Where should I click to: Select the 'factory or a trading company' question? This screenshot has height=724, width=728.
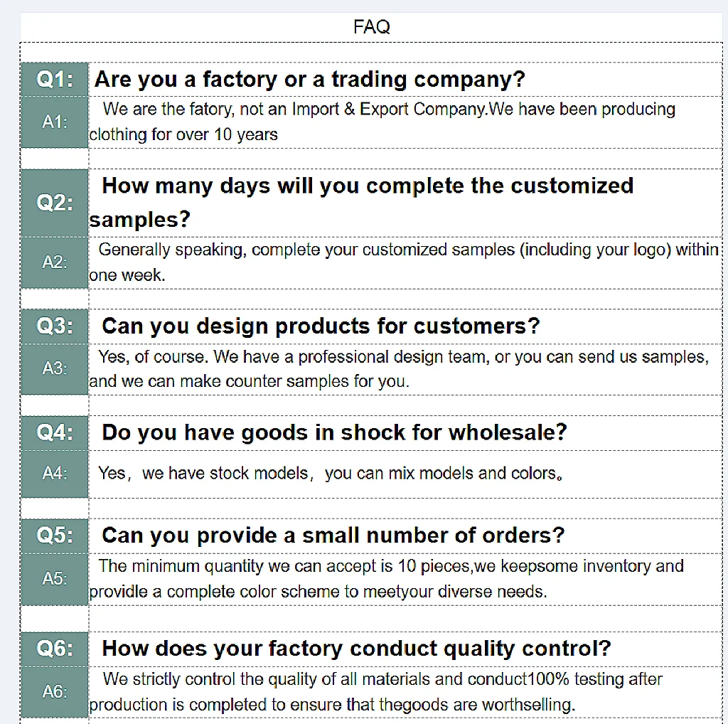coord(309,80)
